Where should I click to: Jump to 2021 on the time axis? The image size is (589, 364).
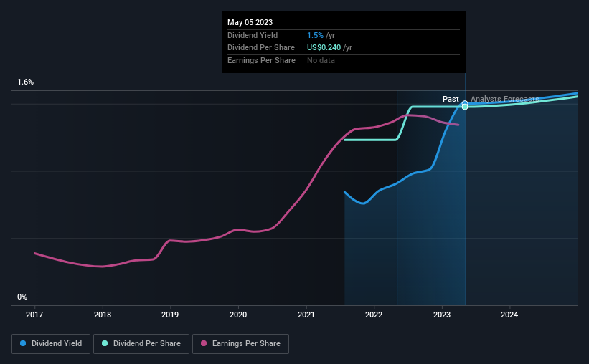point(306,315)
